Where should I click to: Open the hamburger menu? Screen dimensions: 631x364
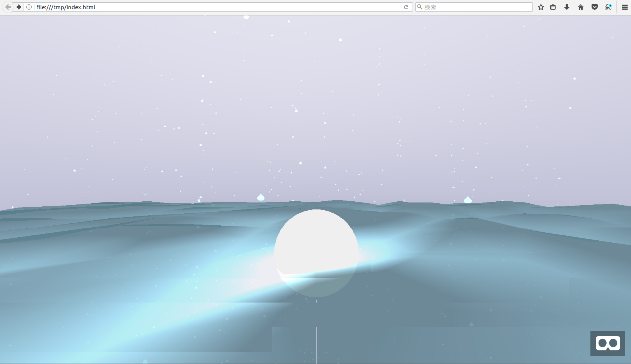click(x=624, y=7)
